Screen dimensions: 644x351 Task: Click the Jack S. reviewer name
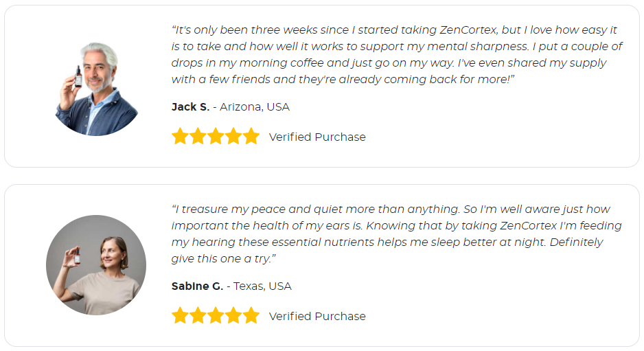[191, 107]
